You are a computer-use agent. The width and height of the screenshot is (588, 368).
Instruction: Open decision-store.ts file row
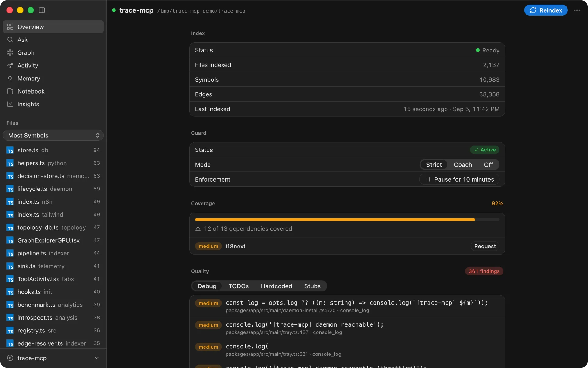click(x=53, y=176)
